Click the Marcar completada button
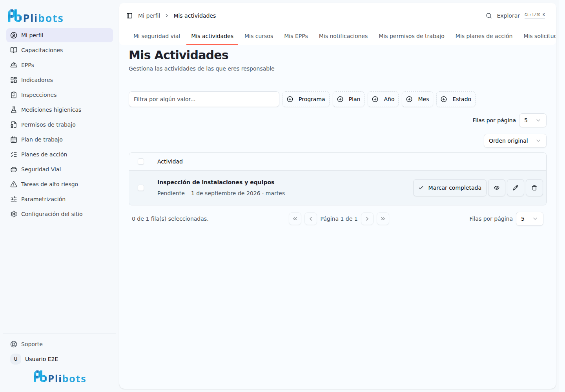Viewport: 565px width, 392px height. pos(450,188)
